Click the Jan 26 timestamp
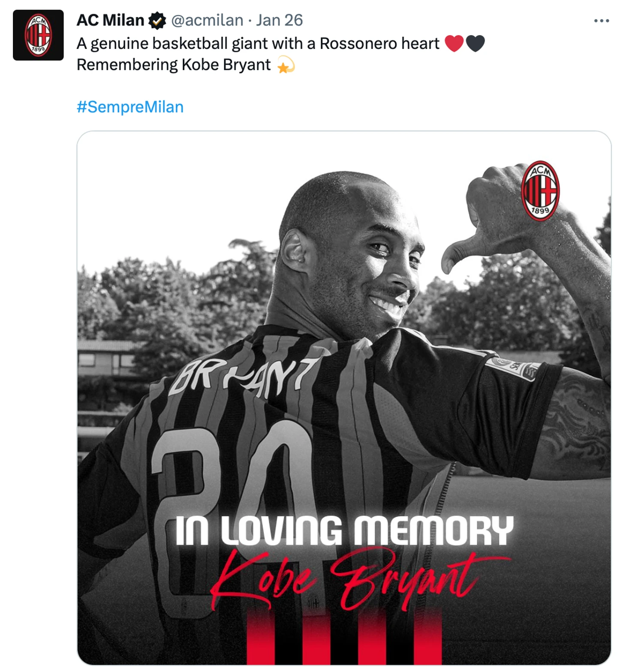Screen dimensions: 626x672 tap(280, 20)
